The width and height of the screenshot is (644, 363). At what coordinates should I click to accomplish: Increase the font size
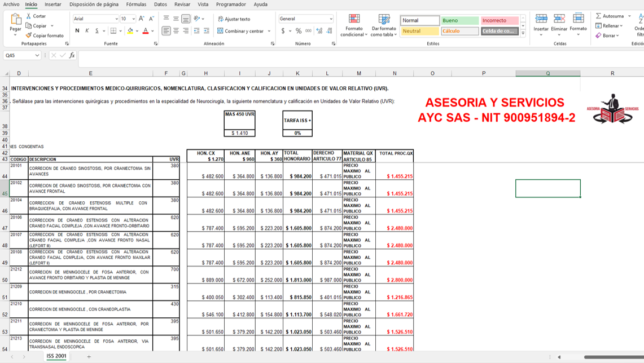(x=142, y=19)
